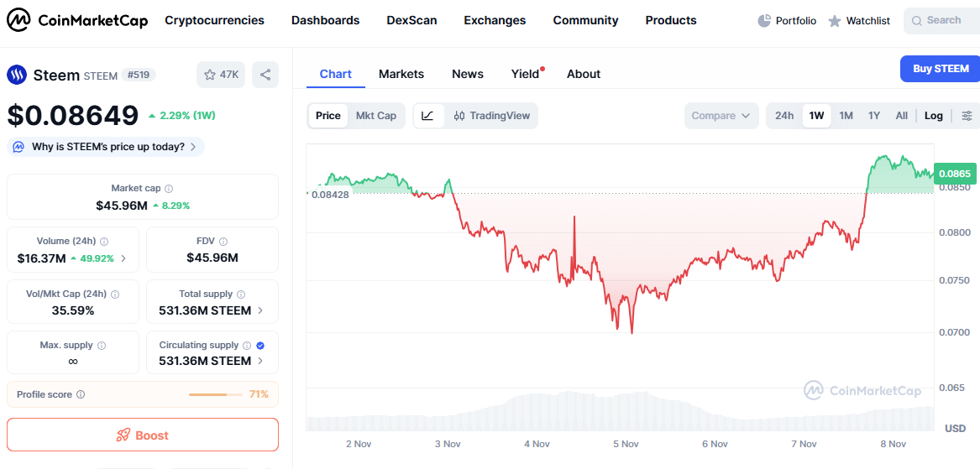The width and height of the screenshot is (980, 469).
Task: Switch to TradingView candlestick chart
Action: [492, 116]
